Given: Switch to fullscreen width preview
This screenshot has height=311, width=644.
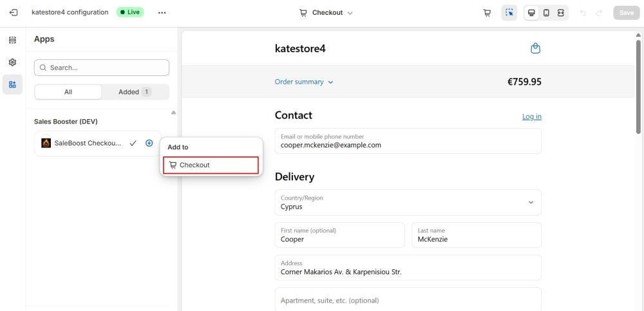Looking at the screenshot, I should pos(561,13).
